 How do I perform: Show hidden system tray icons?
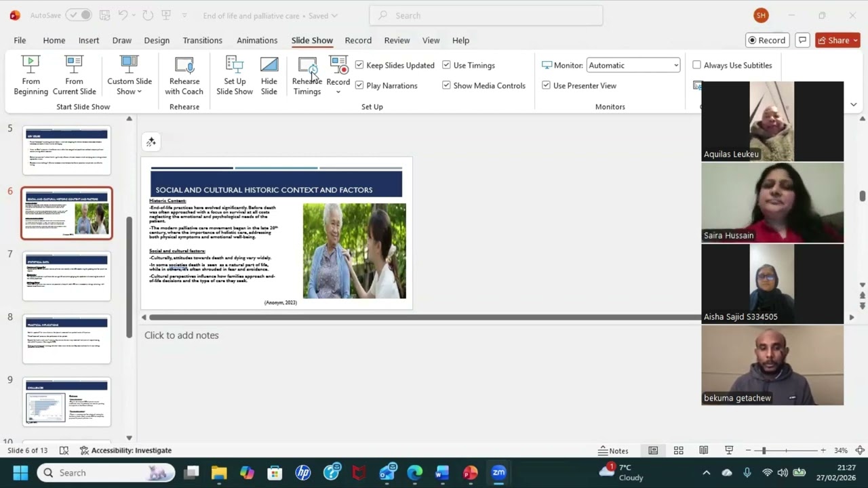706,472
